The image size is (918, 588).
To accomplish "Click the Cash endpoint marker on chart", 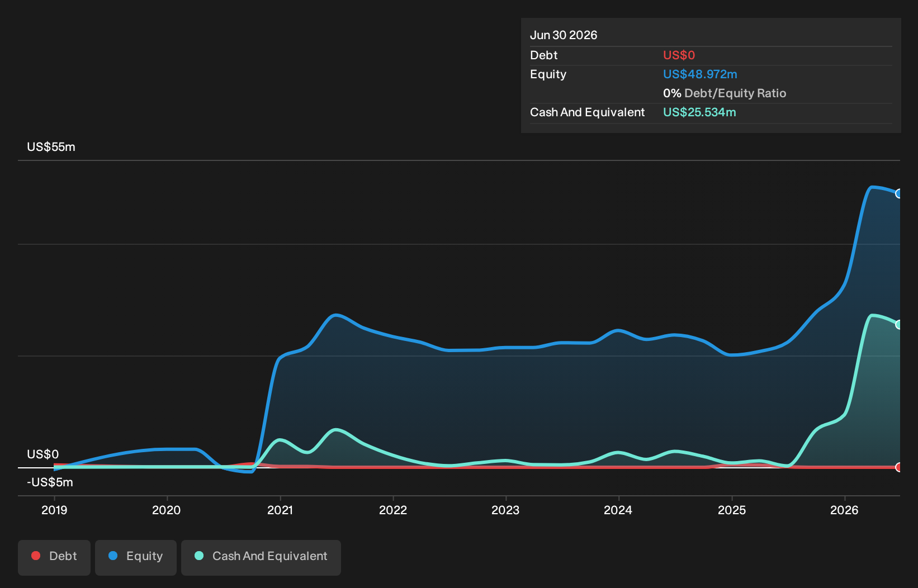I will (899, 324).
